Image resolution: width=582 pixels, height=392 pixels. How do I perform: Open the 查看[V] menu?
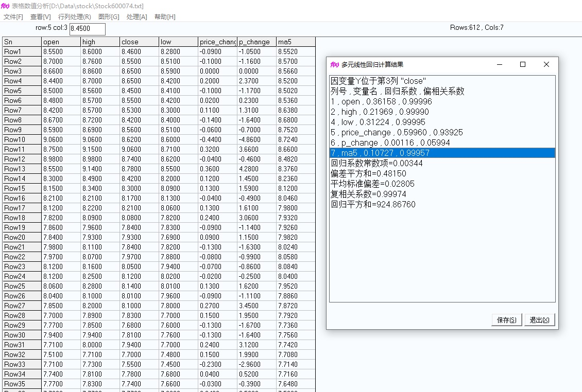41,16
